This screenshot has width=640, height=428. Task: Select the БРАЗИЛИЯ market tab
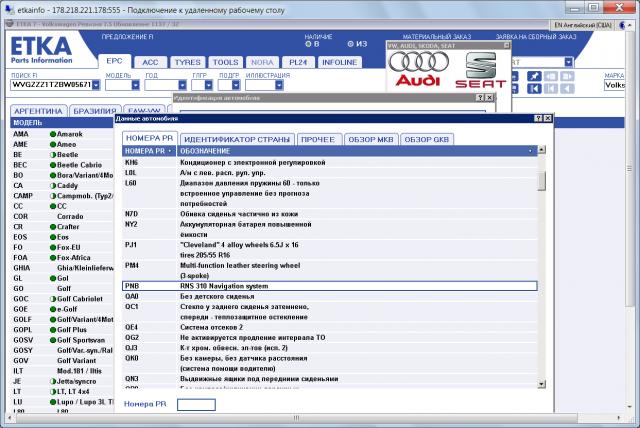click(95, 111)
